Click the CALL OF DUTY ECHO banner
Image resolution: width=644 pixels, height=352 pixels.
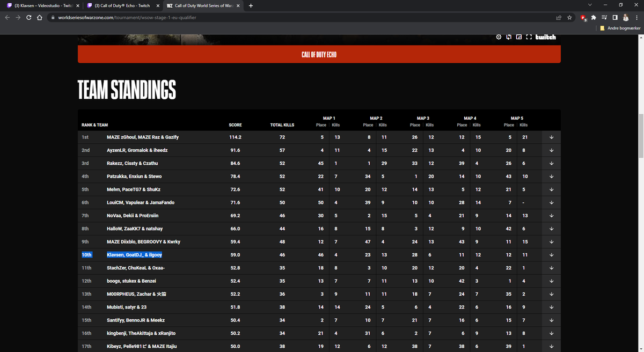(x=319, y=54)
